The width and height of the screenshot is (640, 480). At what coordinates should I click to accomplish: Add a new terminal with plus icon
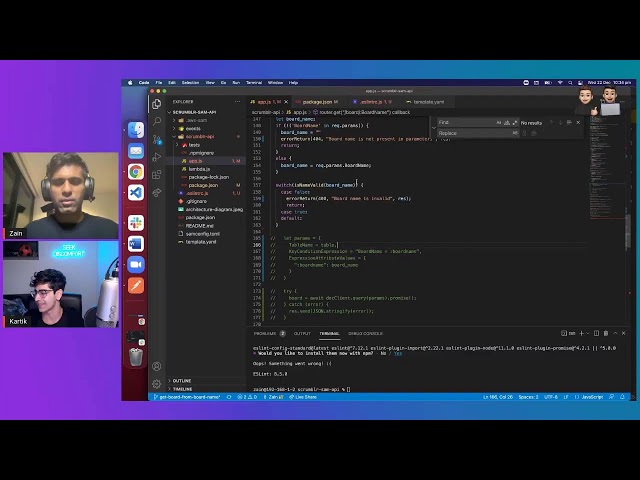tap(582, 333)
